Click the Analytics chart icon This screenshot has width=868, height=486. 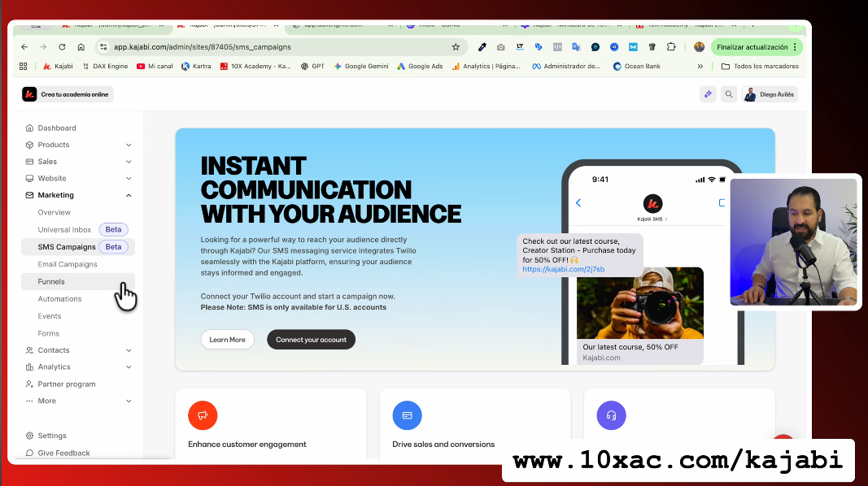pos(29,367)
